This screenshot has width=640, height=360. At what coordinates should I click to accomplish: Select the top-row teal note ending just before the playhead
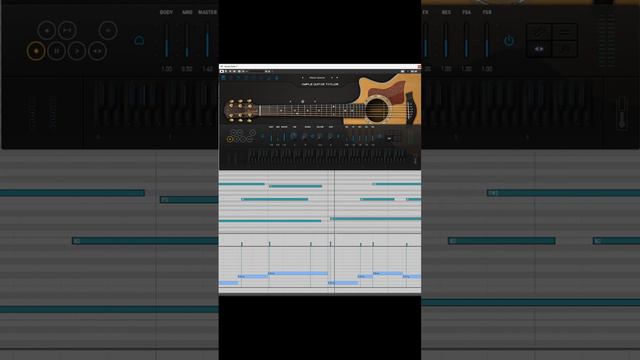point(296,186)
